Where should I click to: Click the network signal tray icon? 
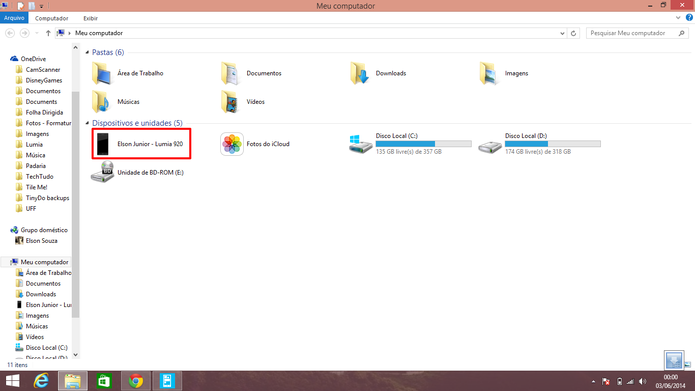pyautogui.click(x=631, y=382)
